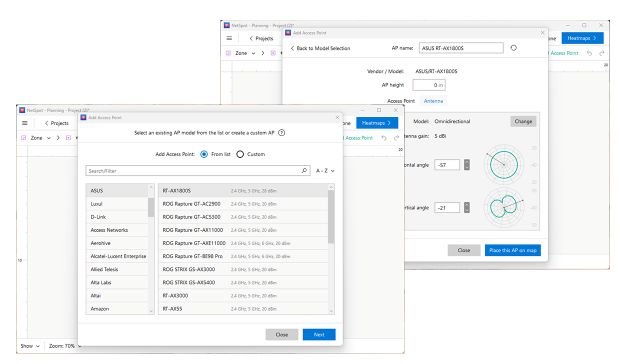Click 'Back to Model Selection' link
620x364 pixels.
pyautogui.click(x=320, y=48)
